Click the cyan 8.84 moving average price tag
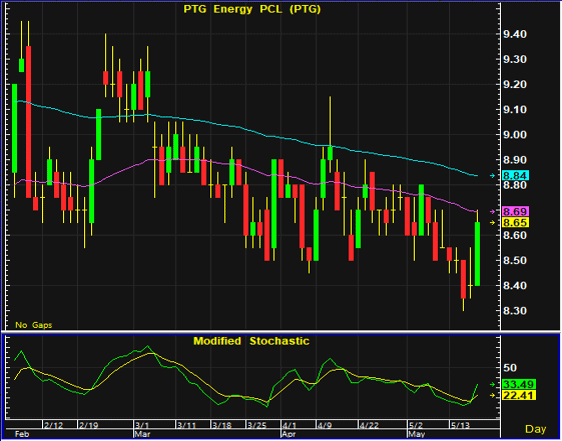The width and height of the screenshot is (562, 441). pyautogui.click(x=515, y=176)
